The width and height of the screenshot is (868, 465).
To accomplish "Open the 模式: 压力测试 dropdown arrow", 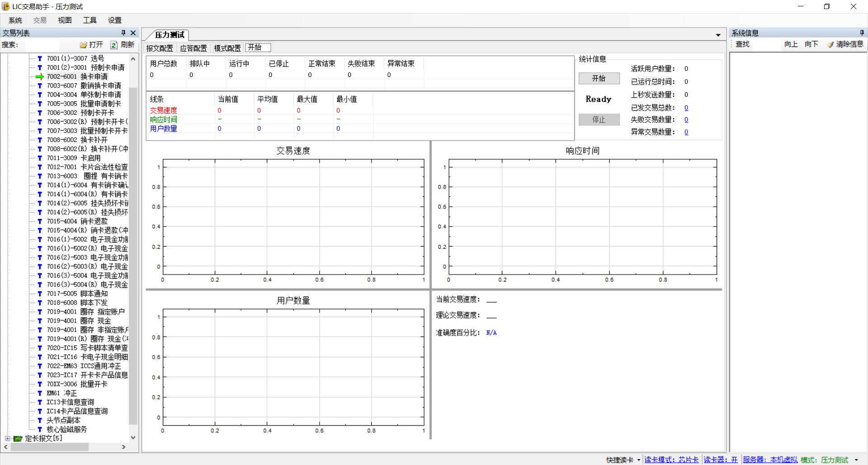I will click(856, 460).
